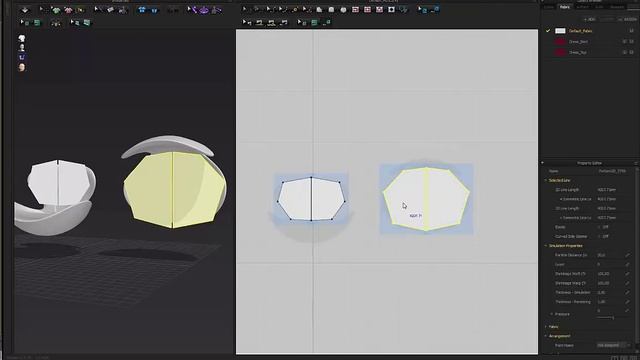Screen dimensions: 640x360
Task: Toggle the Elastic Off checkbox
Action: (600, 227)
